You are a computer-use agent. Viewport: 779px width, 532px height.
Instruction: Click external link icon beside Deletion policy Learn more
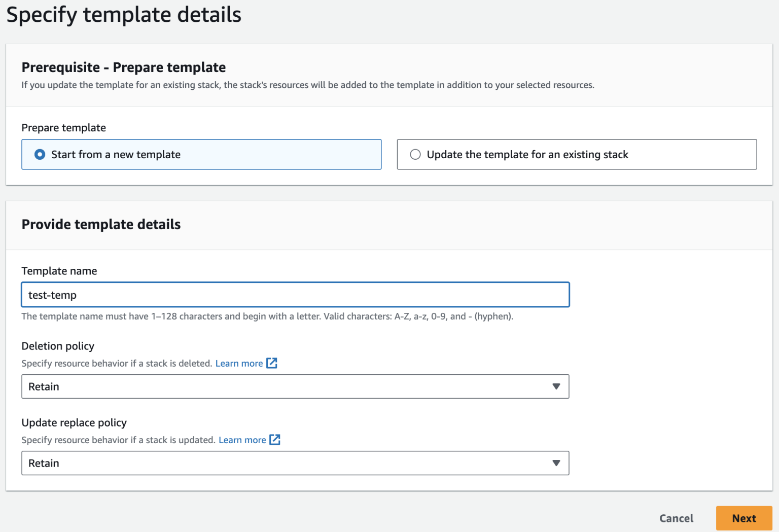(272, 363)
